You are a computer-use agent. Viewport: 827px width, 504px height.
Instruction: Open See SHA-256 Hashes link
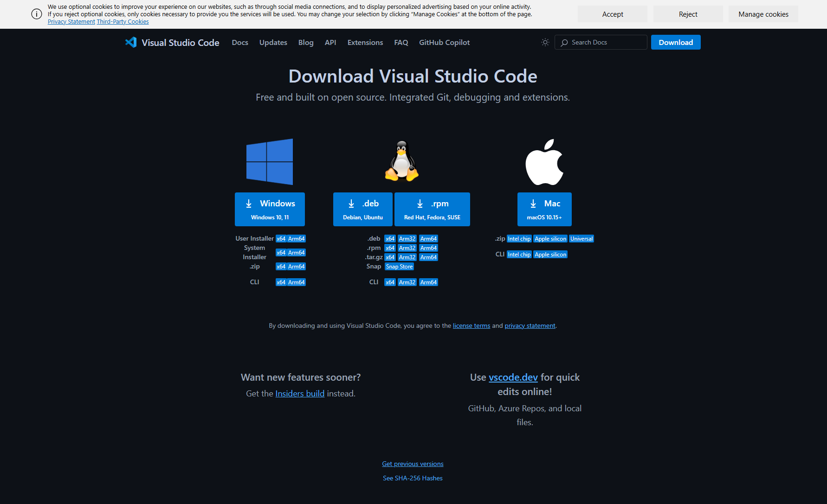click(x=413, y=478)
